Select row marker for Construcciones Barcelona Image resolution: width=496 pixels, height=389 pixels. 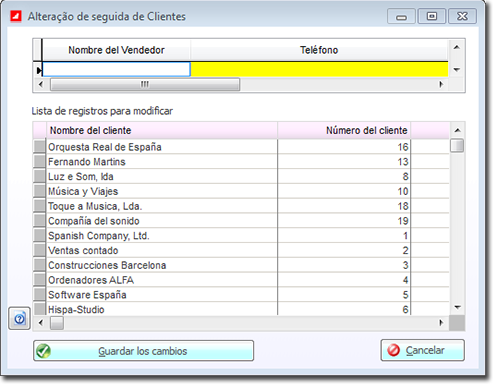39,265
